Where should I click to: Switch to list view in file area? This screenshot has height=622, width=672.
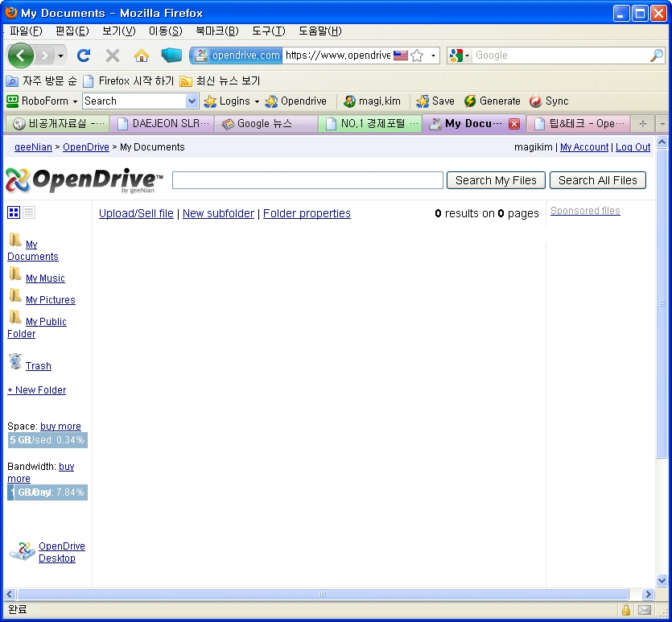(30, 212)
